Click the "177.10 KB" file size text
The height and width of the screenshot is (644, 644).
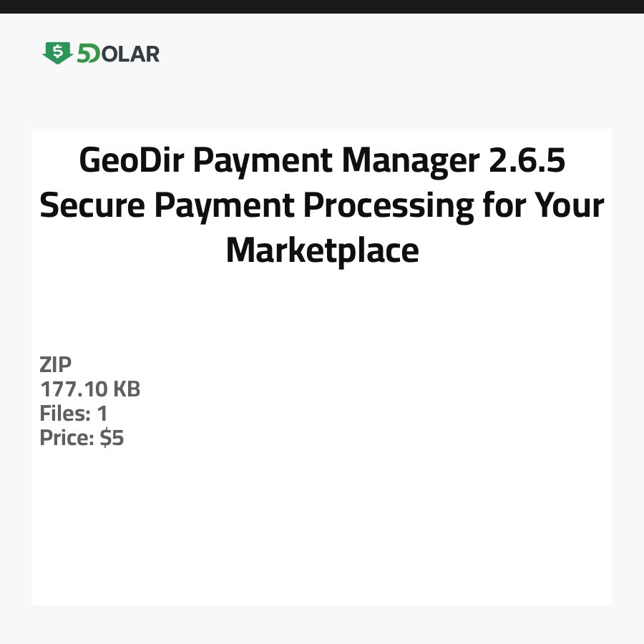click(90, 389)
